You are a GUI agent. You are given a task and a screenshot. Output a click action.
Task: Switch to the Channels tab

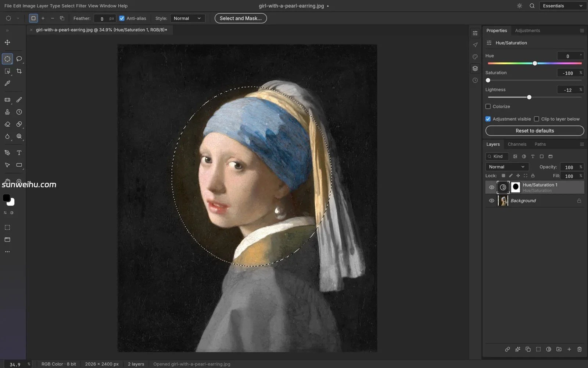tap(517, 144)
